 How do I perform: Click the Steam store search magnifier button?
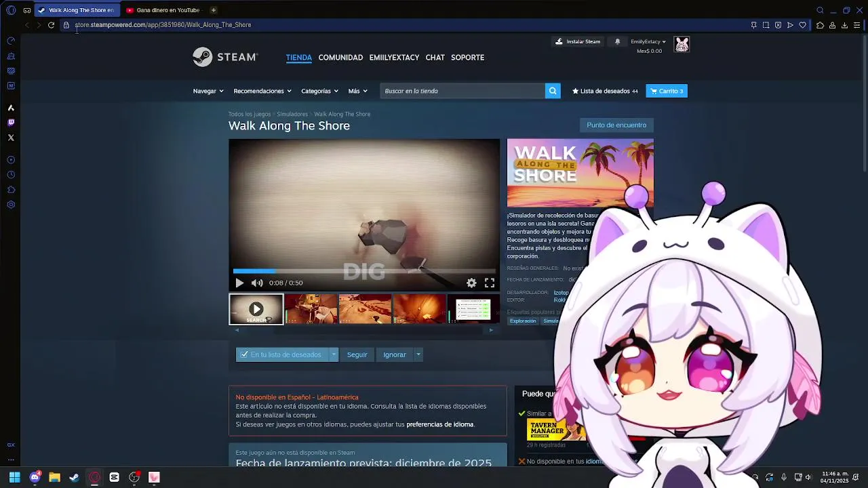coord(553,91)
